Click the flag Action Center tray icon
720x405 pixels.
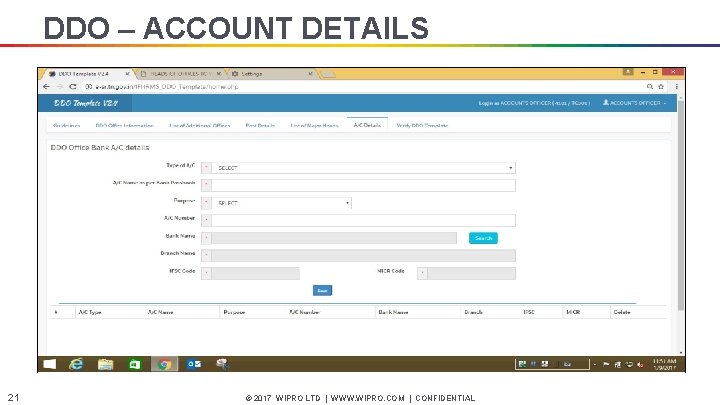pyautogui.click(x=606, y=364)
